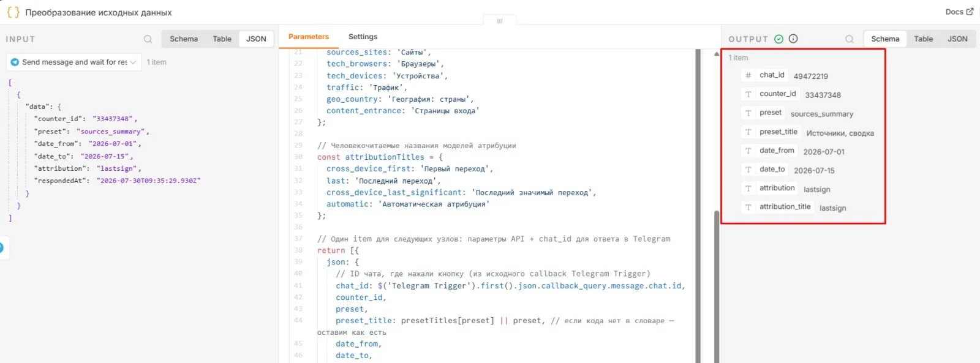Click the 'return [{' line in code editor
Screen dimensions: 980x363
coord(338,250)
